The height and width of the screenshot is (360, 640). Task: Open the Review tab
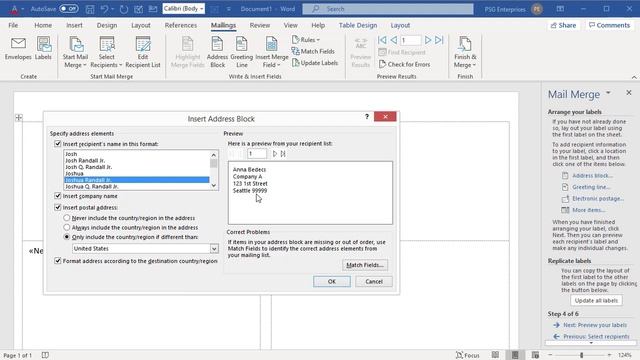pos(260,25)
